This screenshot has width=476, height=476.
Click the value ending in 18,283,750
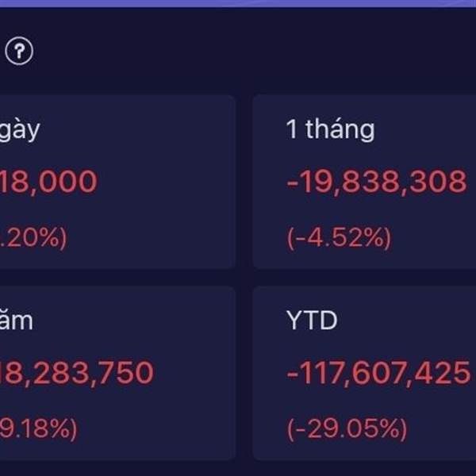(x=76, y=373)
